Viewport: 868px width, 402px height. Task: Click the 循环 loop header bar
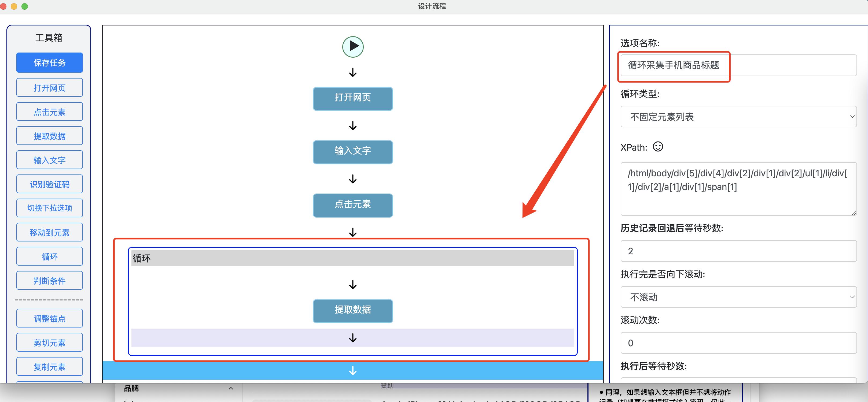point(353,258)
